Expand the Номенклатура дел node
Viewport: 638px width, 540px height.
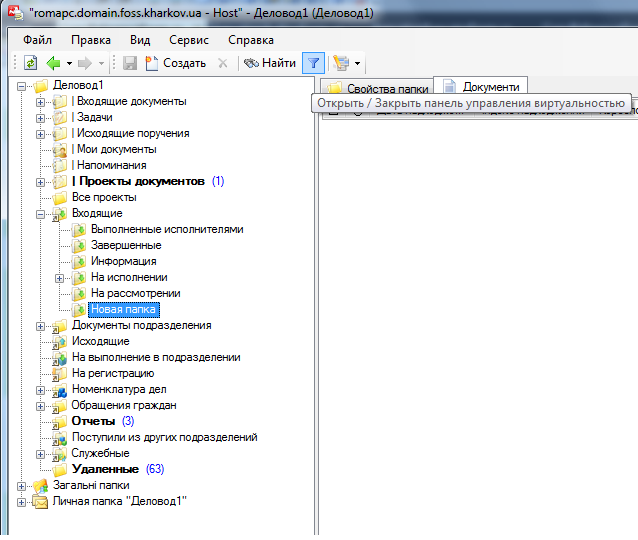(x=41, y=389)
